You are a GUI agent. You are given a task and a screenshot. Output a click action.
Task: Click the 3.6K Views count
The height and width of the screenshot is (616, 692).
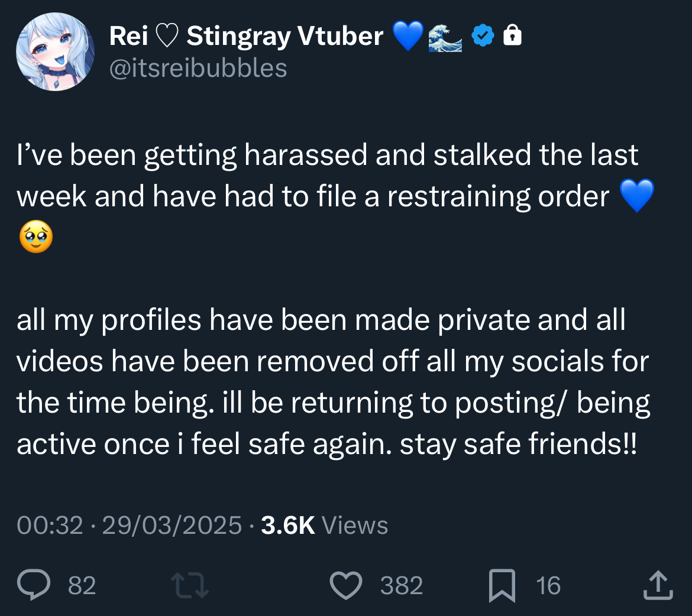(324, 525)
